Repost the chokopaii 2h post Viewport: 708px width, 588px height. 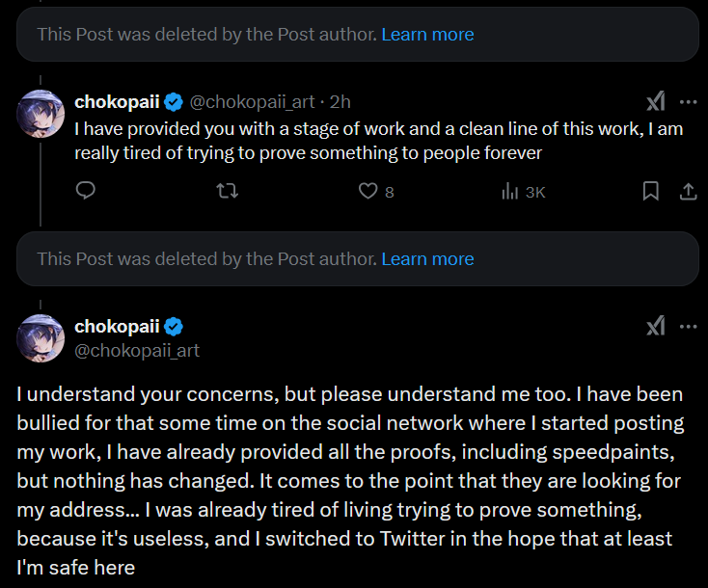(228, 192)
